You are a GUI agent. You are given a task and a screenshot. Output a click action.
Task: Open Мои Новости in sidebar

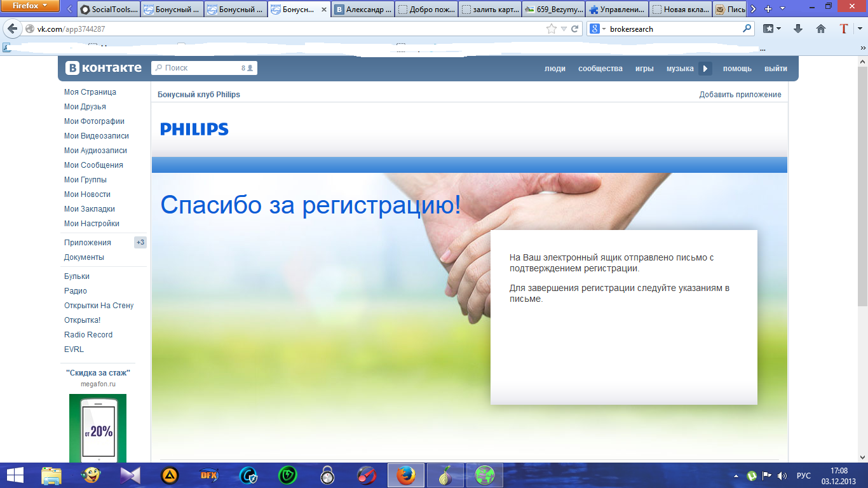tap(87, 194)
